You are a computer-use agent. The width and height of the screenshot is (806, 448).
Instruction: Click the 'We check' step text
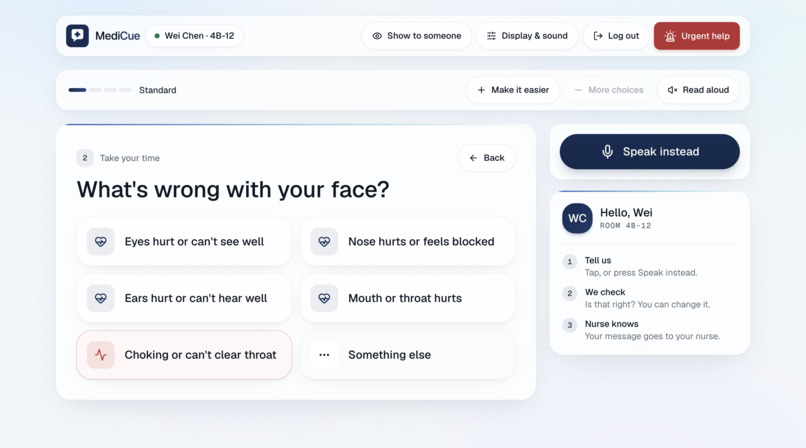click(605, 292)
